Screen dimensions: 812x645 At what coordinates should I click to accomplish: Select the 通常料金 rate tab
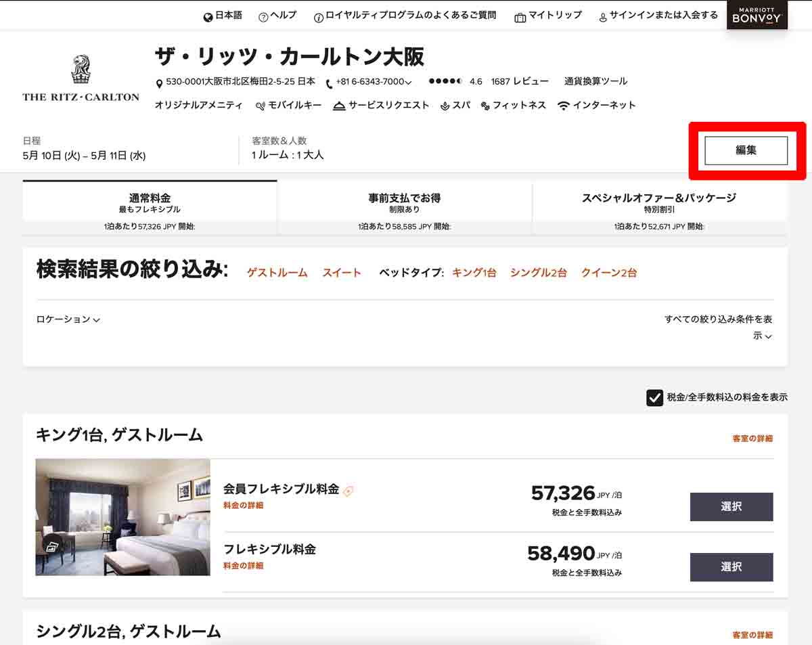click(150, 207)
